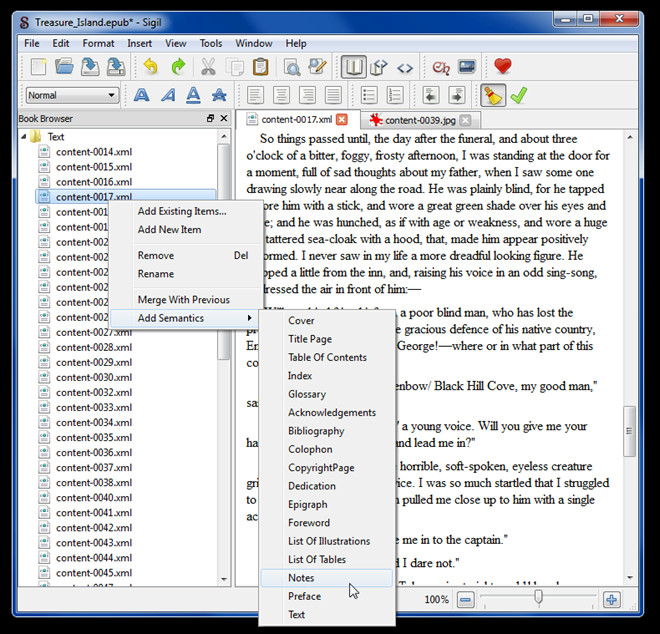The width and height of the screenshot is (660, 634).
Task: Switch to Split View icon
Action: click(x=379, y=67)
